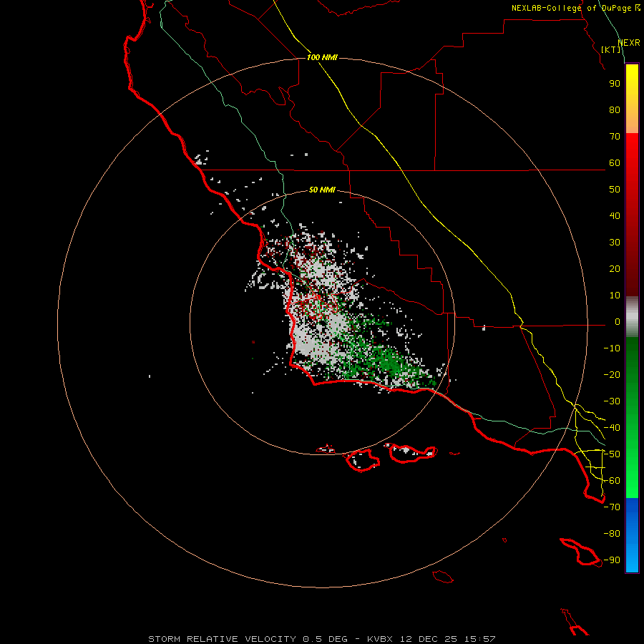The width and height of the screenshot is (644, 644).
Task: Click the 30 value on the velocity scale
Action: (615, 243)
